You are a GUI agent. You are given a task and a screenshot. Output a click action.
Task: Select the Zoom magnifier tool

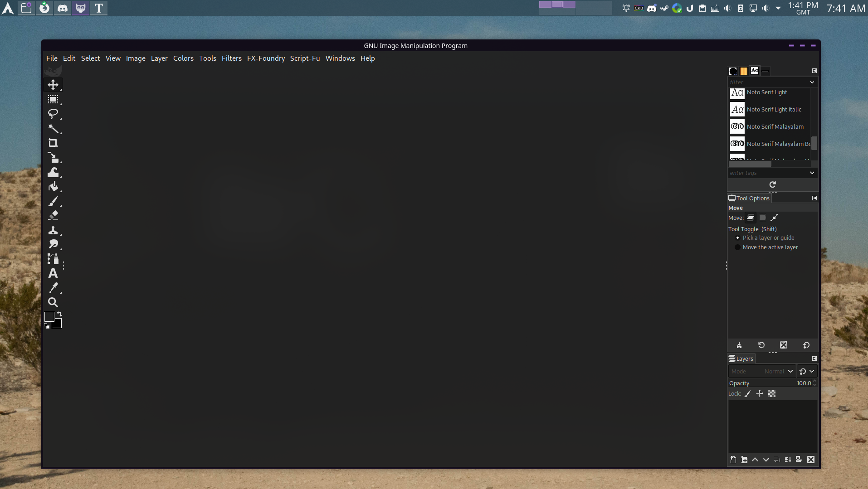[53, 302]
